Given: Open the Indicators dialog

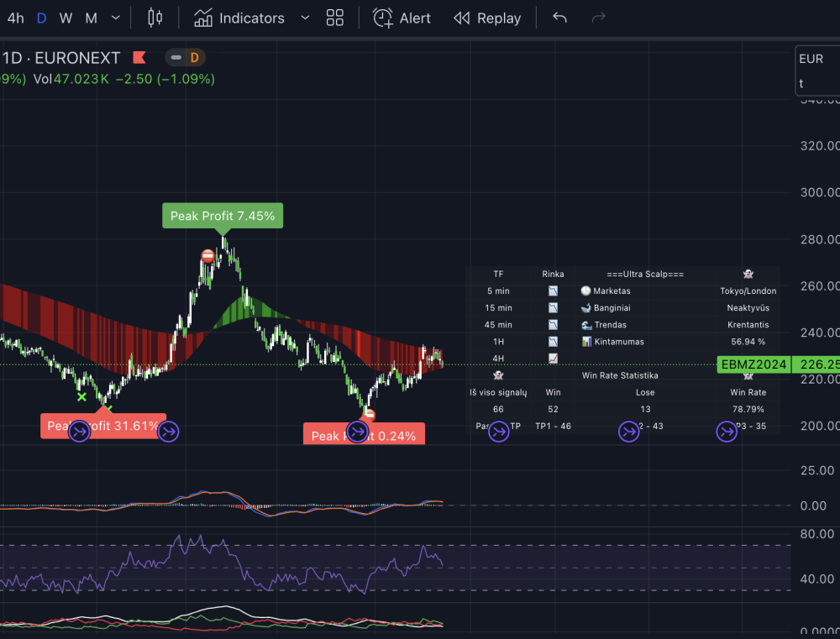Looking at the screenshot, I should pyautogui.click(x=239, y=18).
